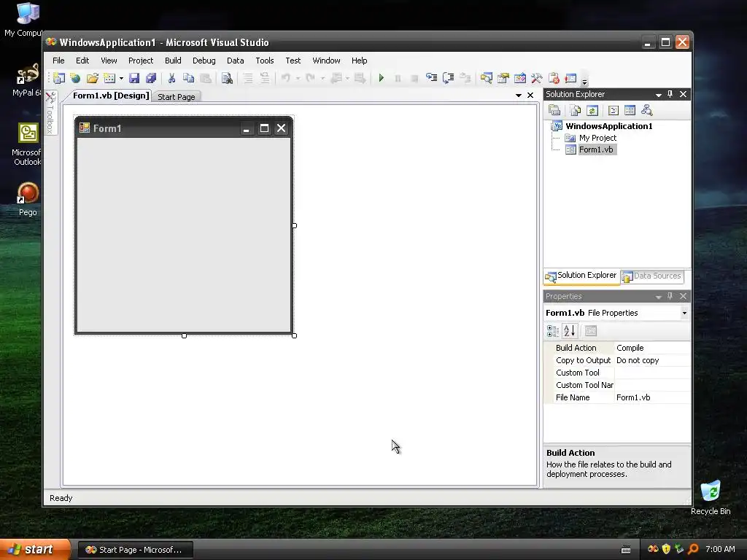Toggle auto-hide pin on Properties panel
This screenshot has height=560, width=747.
pos(670,296)
